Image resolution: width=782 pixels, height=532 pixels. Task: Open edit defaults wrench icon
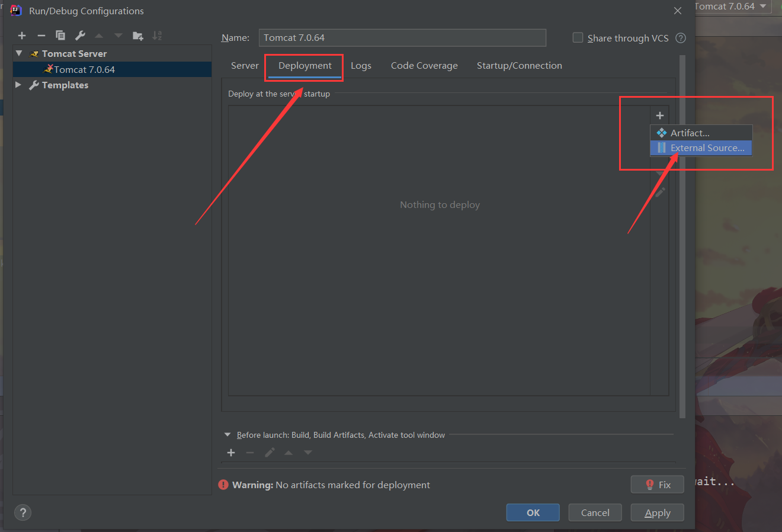pos(80,36)
